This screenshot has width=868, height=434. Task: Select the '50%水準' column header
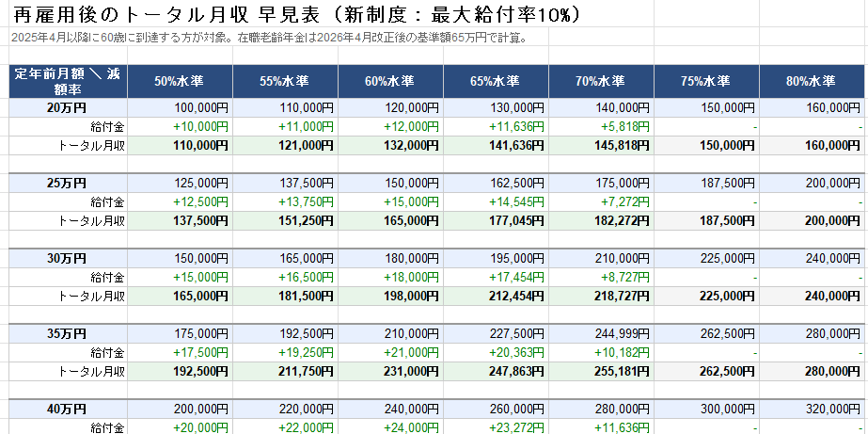(180, 82)
